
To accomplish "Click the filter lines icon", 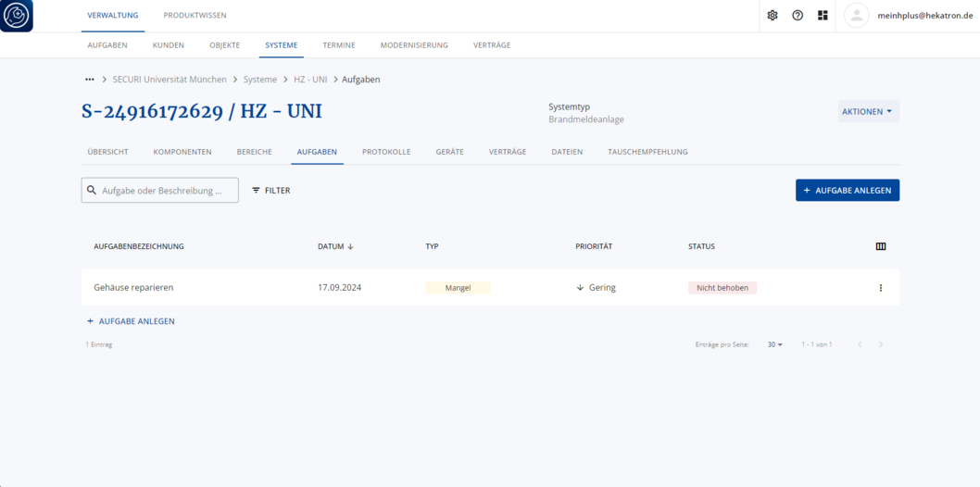I will 256,191.
